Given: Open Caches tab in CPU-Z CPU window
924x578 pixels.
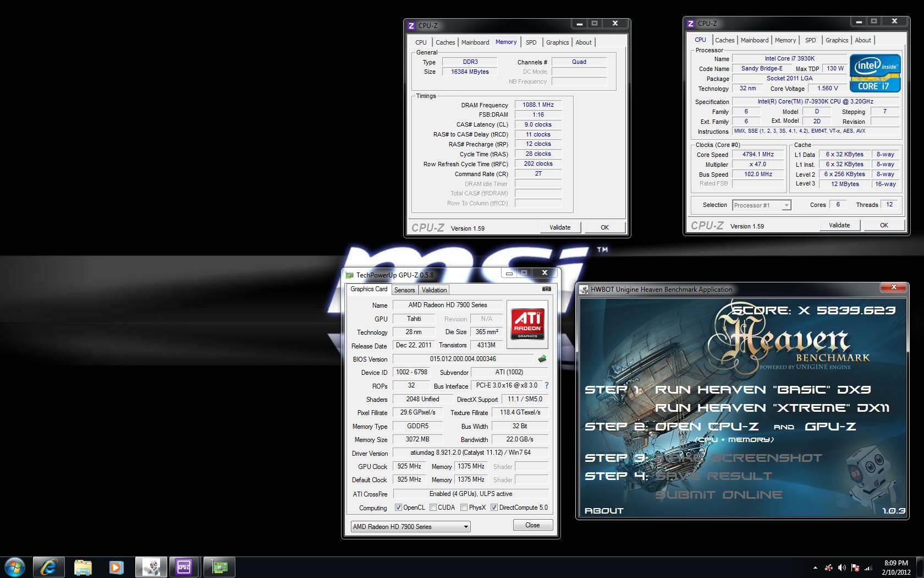Looking at the screenshot, I should 724,40.
